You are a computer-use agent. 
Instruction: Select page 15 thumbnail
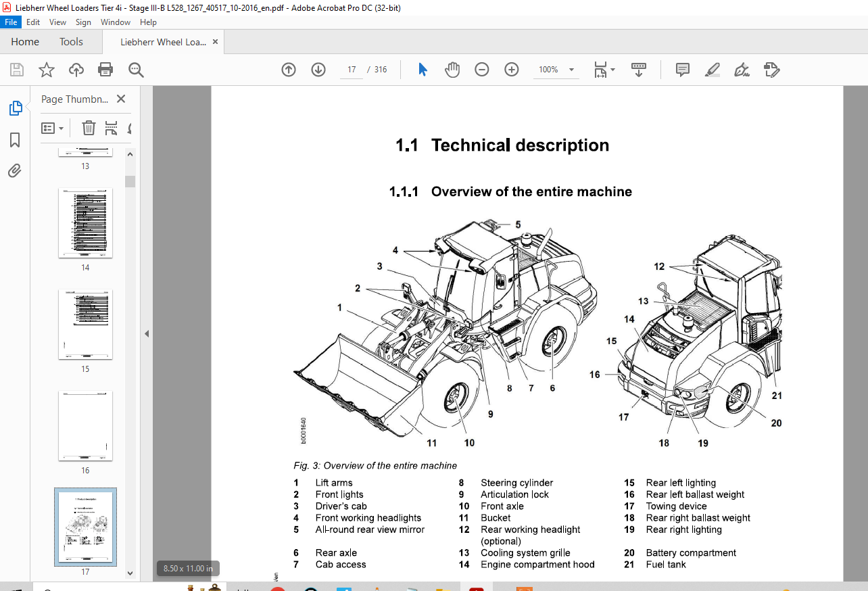coord(85,324)
